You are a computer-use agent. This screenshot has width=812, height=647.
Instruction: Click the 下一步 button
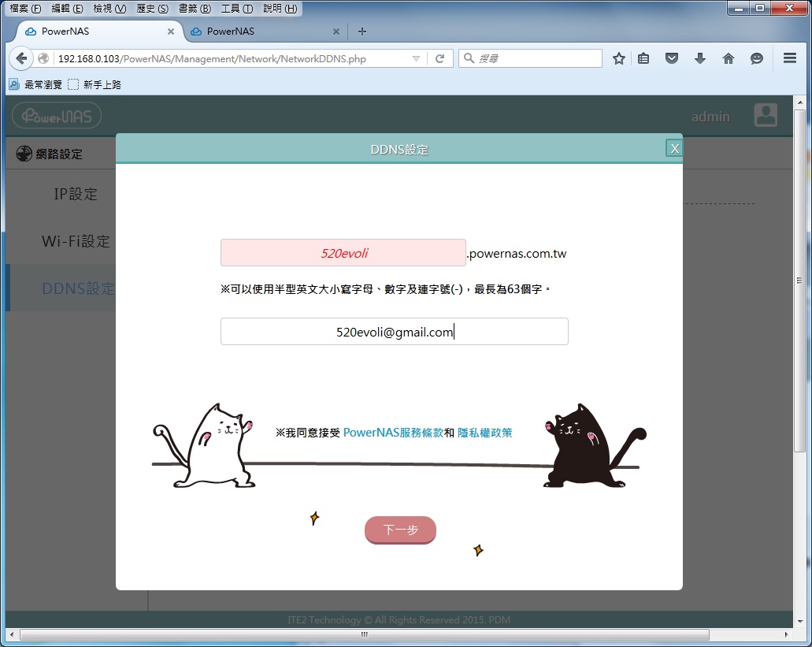(x=400, y=530)
